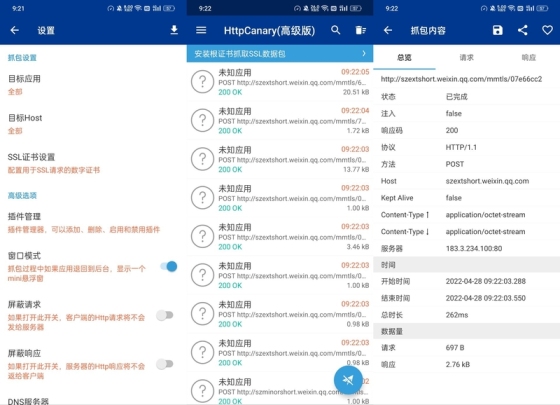Tap the 响应码 value 200
The height and width of the screenshot is (405, 560).
point(452,130)
